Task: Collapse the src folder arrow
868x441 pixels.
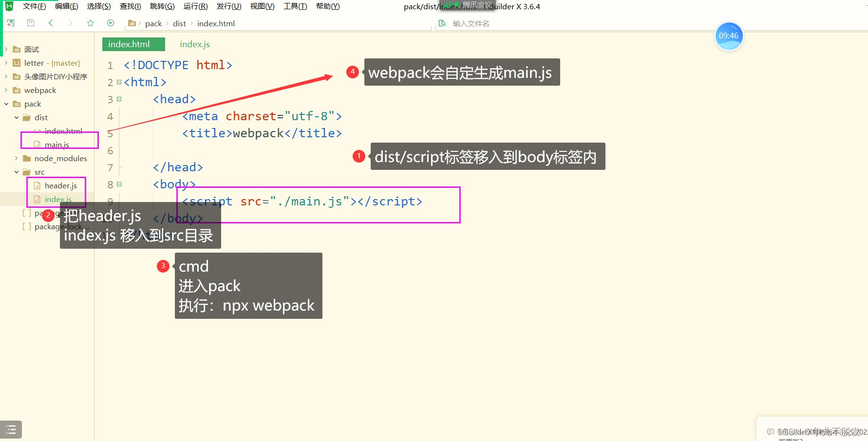Action: click(x=17, y=172)
